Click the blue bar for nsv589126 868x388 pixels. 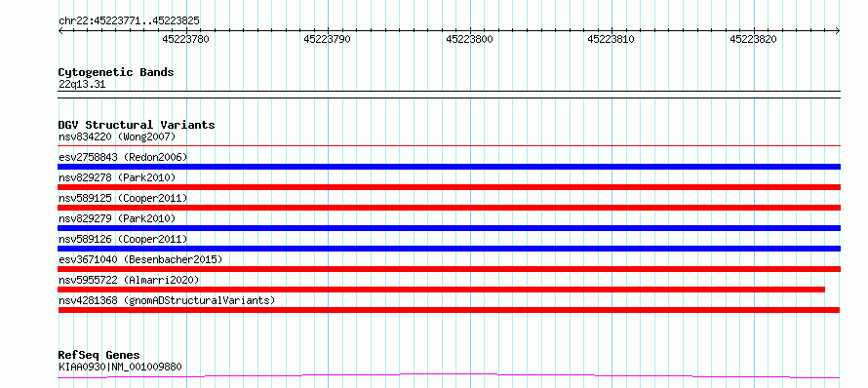click(449, 249)
